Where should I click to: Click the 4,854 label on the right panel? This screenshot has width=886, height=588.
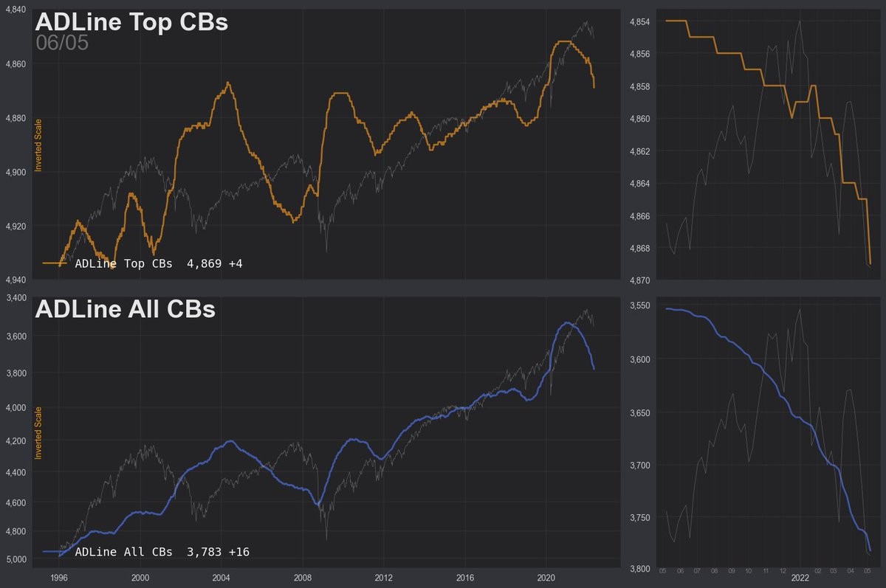pyautogui.click(x=638, y=22)
